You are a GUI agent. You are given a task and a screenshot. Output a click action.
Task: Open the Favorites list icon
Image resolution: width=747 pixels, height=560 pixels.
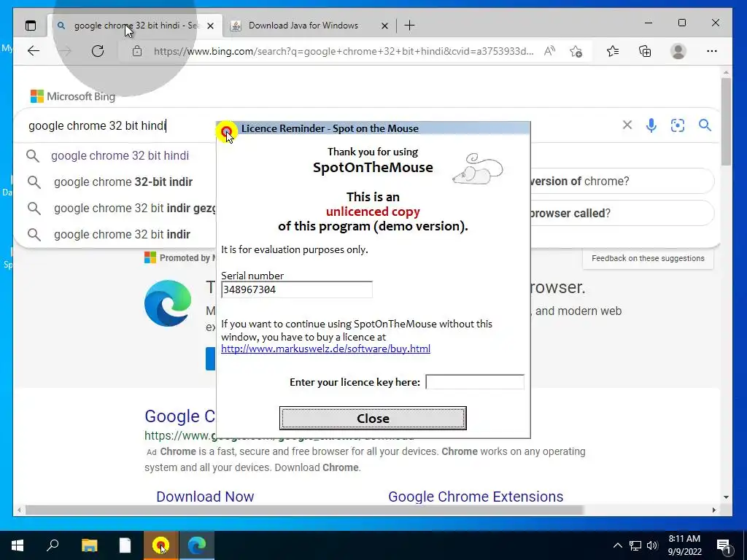click(x=613, y=51)
